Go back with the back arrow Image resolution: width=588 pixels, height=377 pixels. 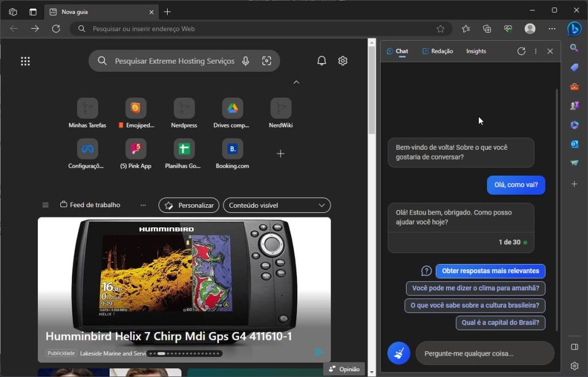[x=14, y=29]
